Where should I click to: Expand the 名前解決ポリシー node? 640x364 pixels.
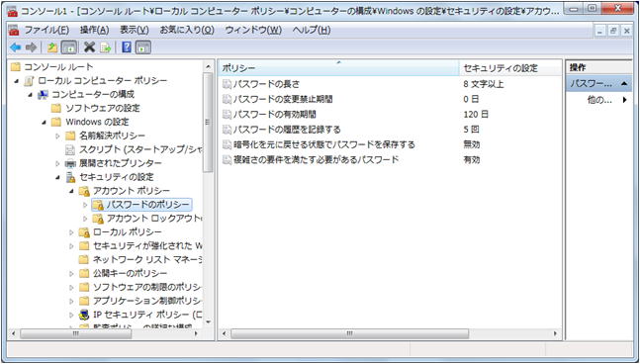click(57, 136)
